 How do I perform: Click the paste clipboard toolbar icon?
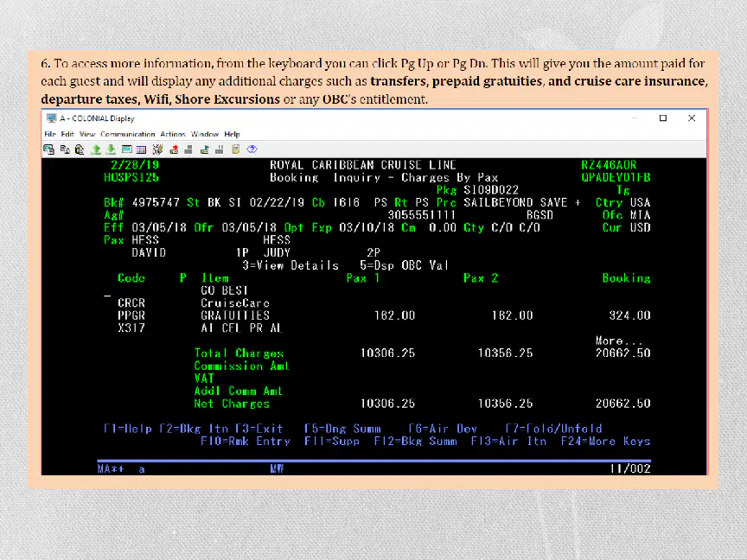click(x=80, y=150)
